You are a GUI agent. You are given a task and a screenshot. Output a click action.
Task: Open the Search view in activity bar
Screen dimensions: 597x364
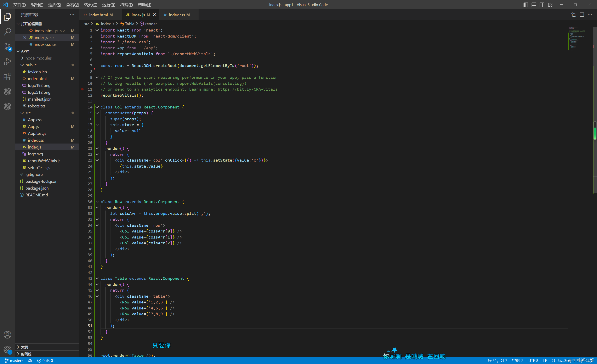click(x=7, y=32)
